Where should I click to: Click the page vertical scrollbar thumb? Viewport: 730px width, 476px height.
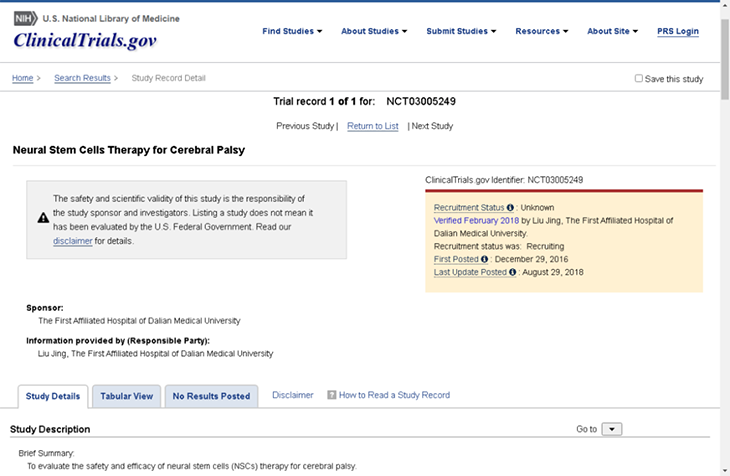click(x=725, y=59)
